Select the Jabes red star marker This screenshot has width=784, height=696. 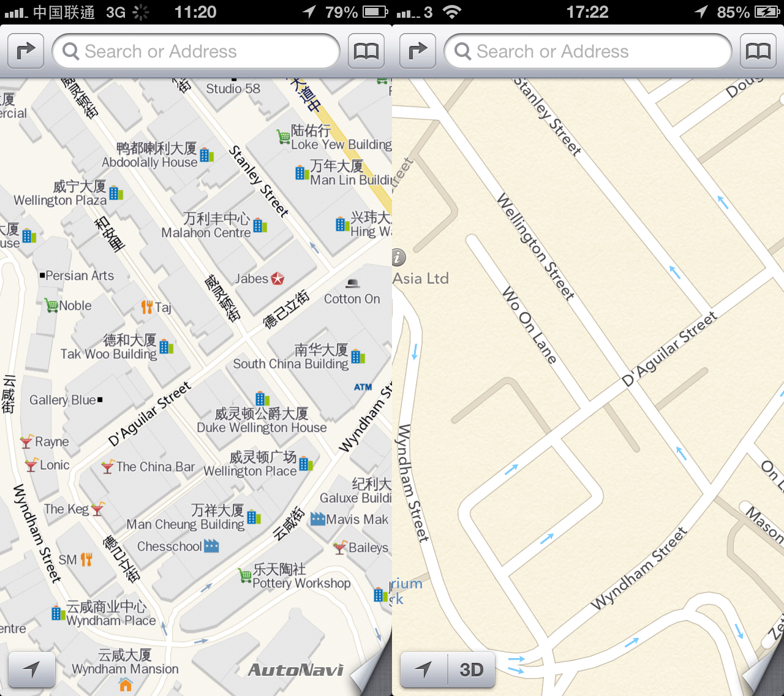(x=277, y=279)
